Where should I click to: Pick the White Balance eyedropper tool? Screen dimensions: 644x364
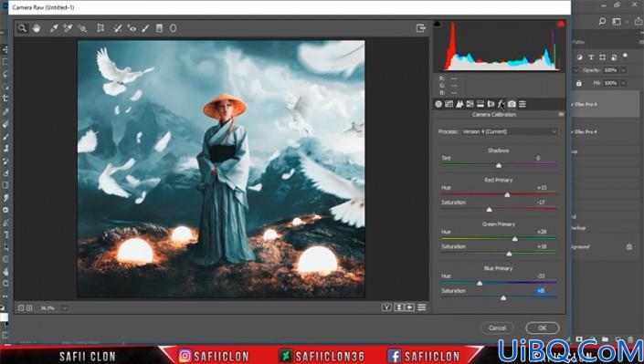53,28
